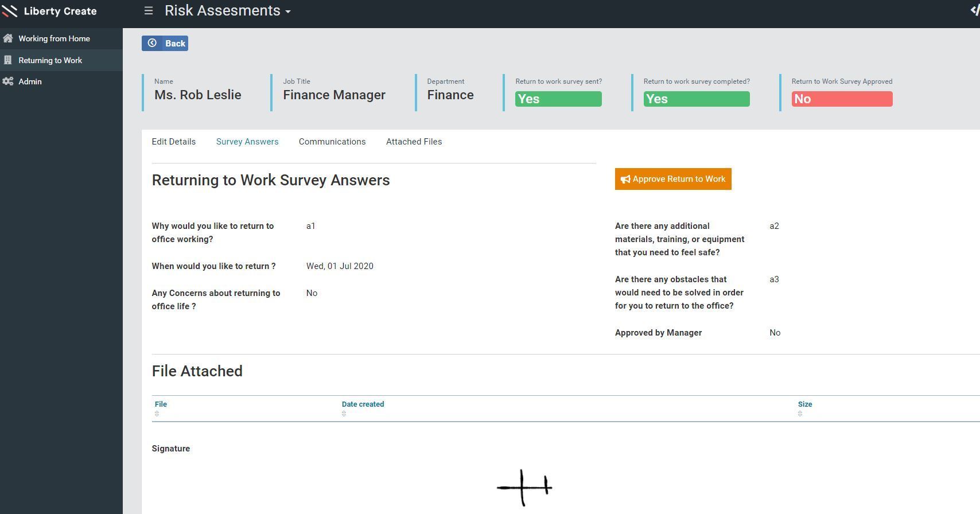
Task: Click the Admin gears icon
Action: 8,81
